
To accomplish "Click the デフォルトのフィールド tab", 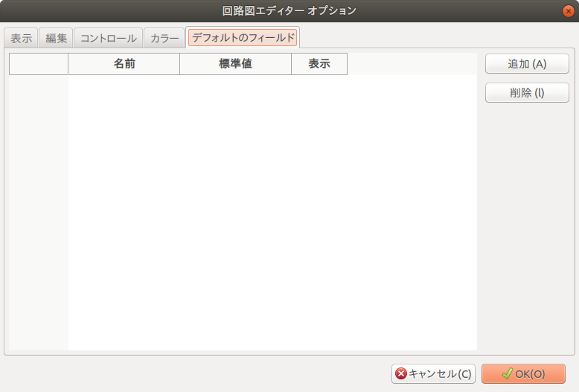I will [x=243, y=38].
